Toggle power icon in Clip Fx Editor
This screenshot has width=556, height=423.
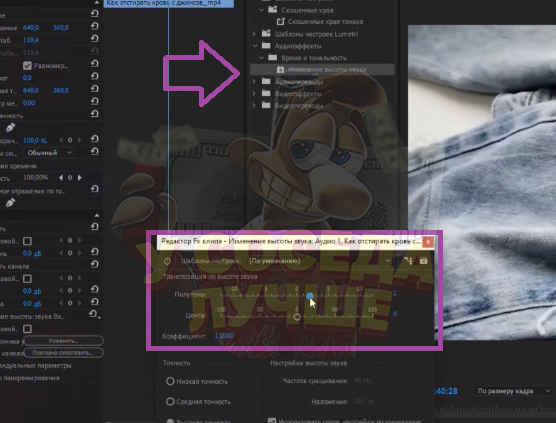click(167, 261)
